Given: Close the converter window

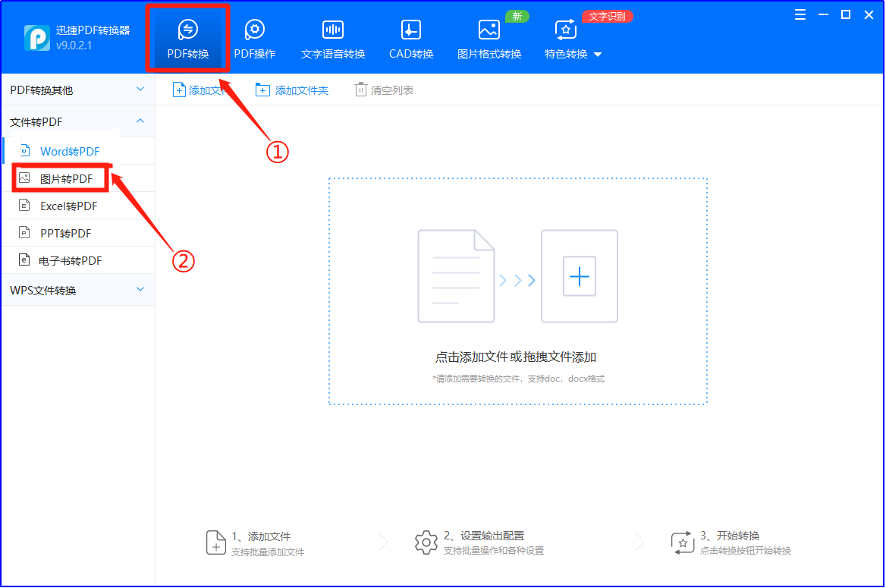Looking at the screenshot, I should point(869,14).
